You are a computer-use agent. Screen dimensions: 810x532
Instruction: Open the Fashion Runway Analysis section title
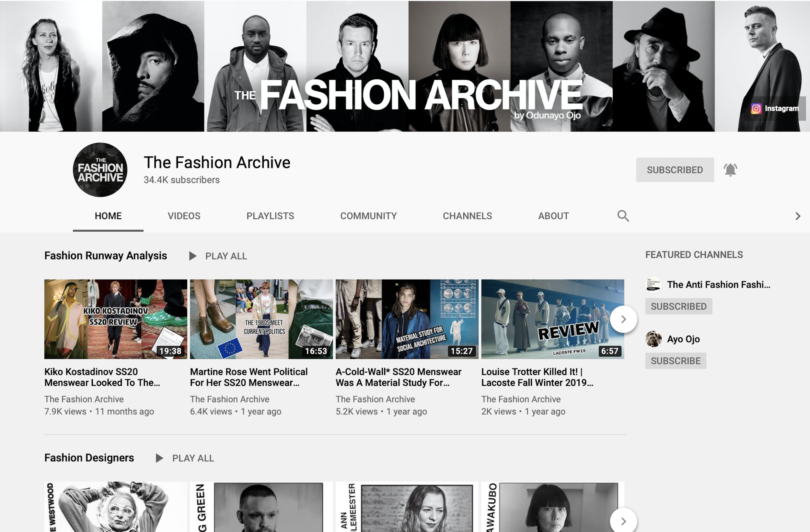[106, 256]
